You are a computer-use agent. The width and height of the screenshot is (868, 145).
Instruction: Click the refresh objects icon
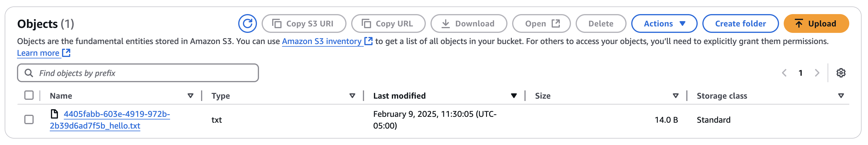pos(247,23)
